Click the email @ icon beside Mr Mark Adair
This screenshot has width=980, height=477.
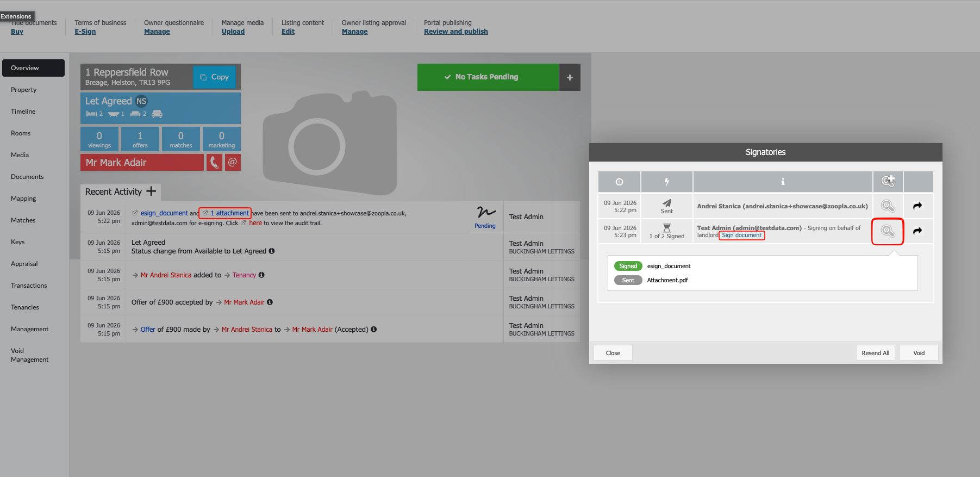click(x=233, y=162)
